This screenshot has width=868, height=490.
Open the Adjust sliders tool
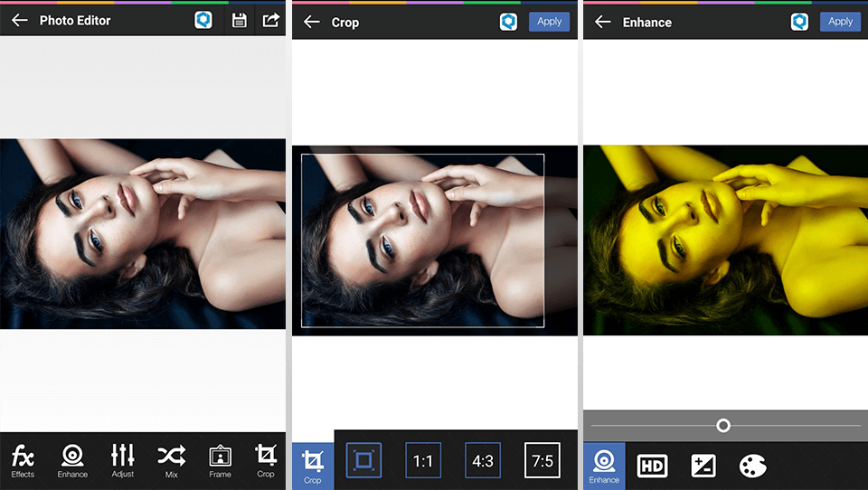coord(122,461)
